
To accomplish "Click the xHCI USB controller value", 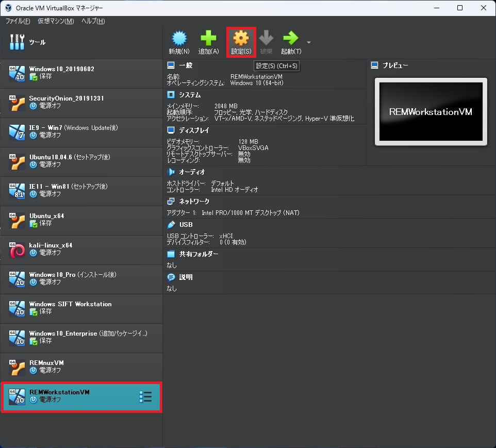I will pyautogui.click(x=226, y=236).
